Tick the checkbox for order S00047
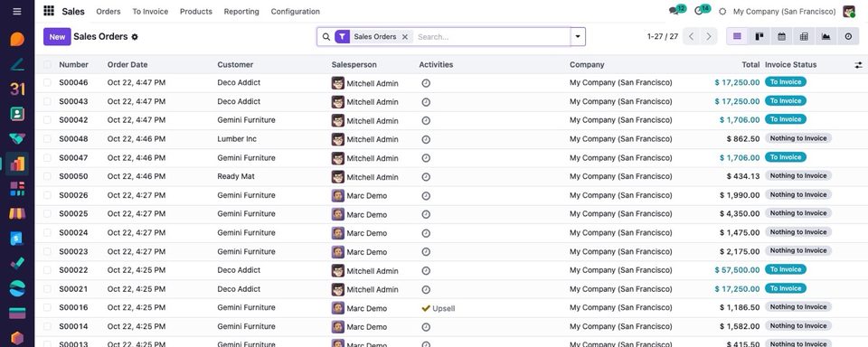868x347 pixels. 47,158
